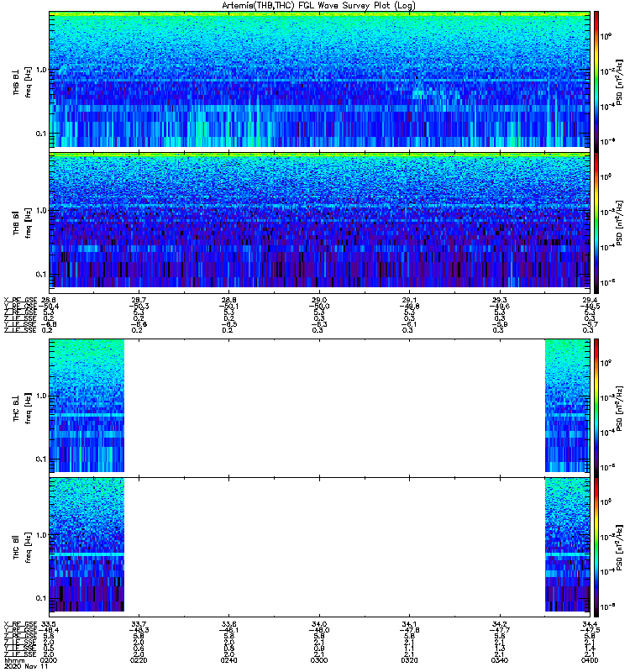The image size is (630, 672).
Task: Click the 0.1 frequency tick of THB B-parallel panel
Action: tap(40, 275)
